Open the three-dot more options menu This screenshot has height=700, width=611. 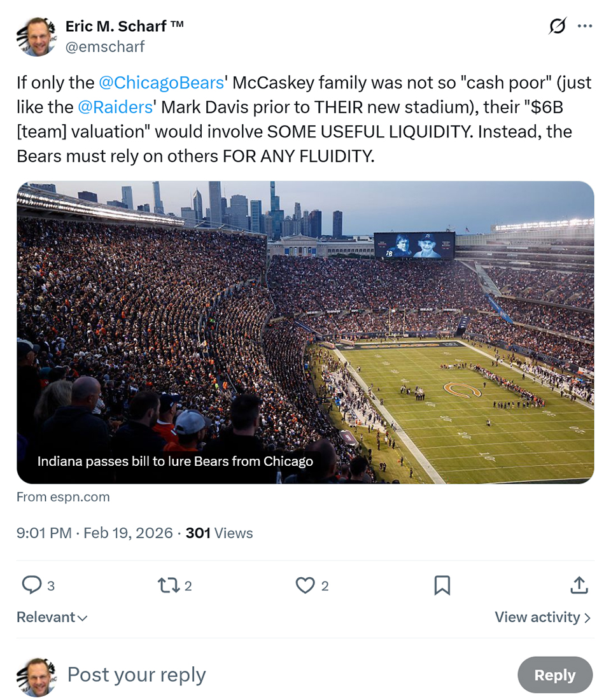[584, 27]
